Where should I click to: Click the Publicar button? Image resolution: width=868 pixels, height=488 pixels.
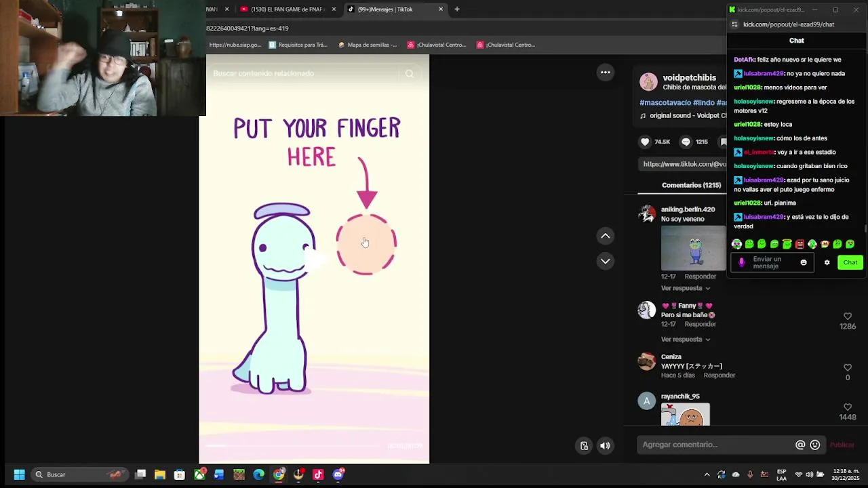tap(842, 445)
